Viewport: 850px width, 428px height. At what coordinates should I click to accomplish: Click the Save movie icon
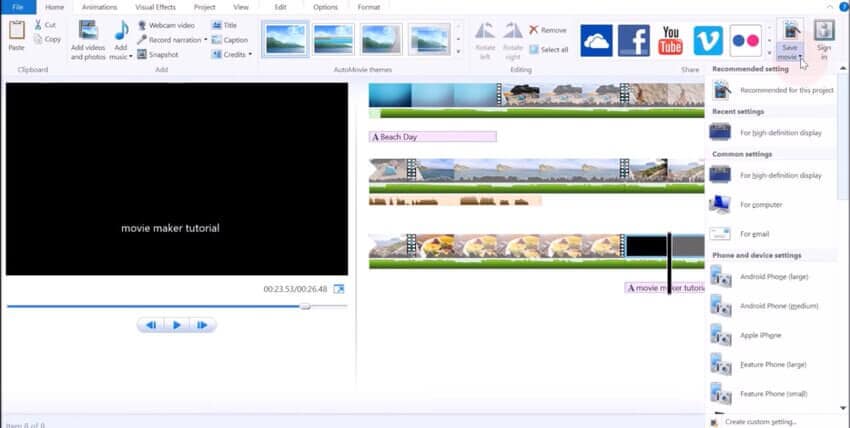[x=790, y=30]
